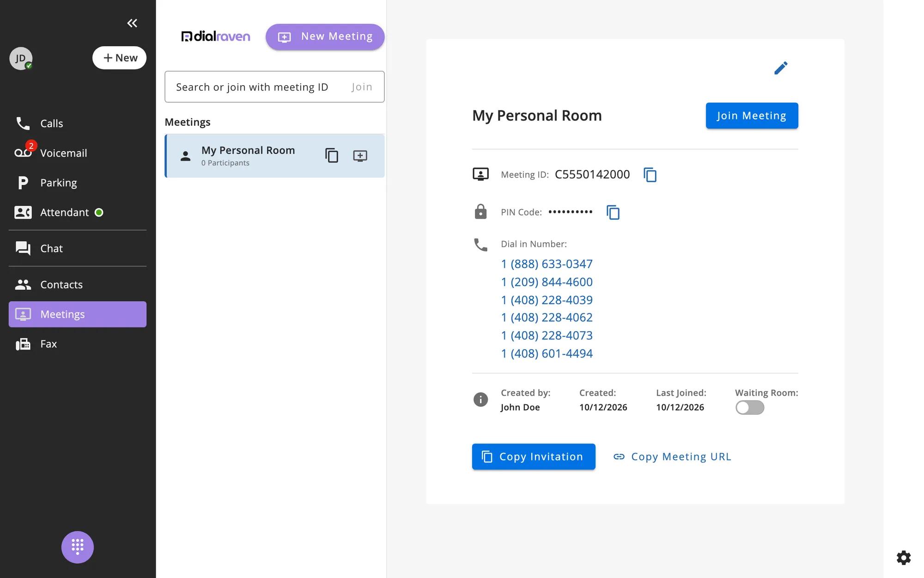Viewport: 924px width, 578px height.
Task: Click the lock icon beside PIN Code
Action: 480,212
